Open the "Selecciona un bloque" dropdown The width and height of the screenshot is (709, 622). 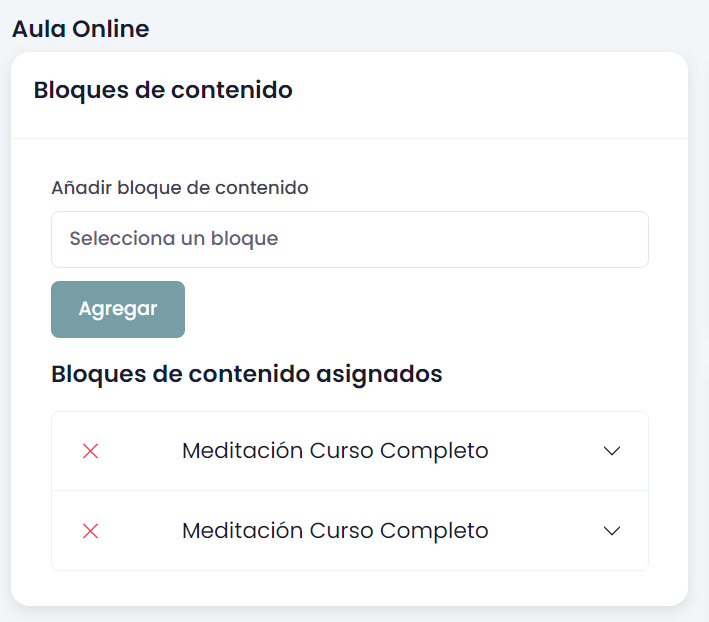pyautogui.click(x=349, y=239)
